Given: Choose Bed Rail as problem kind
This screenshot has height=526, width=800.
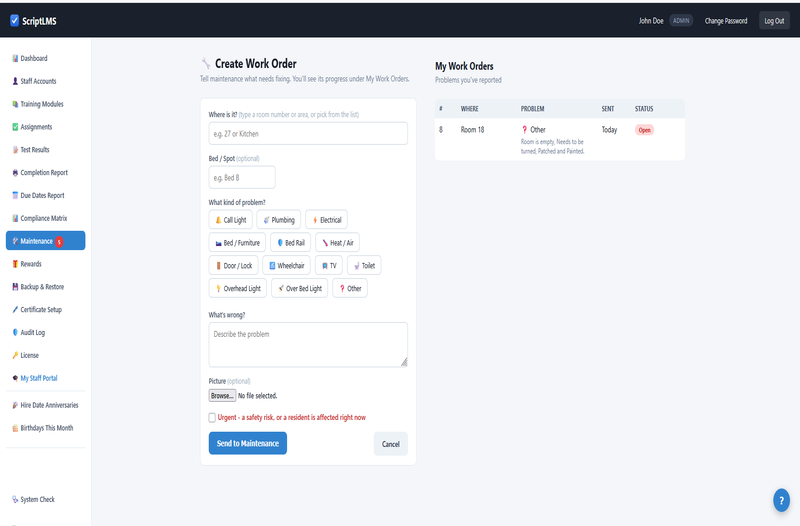Looking at the screenshot, I should 290,243.
